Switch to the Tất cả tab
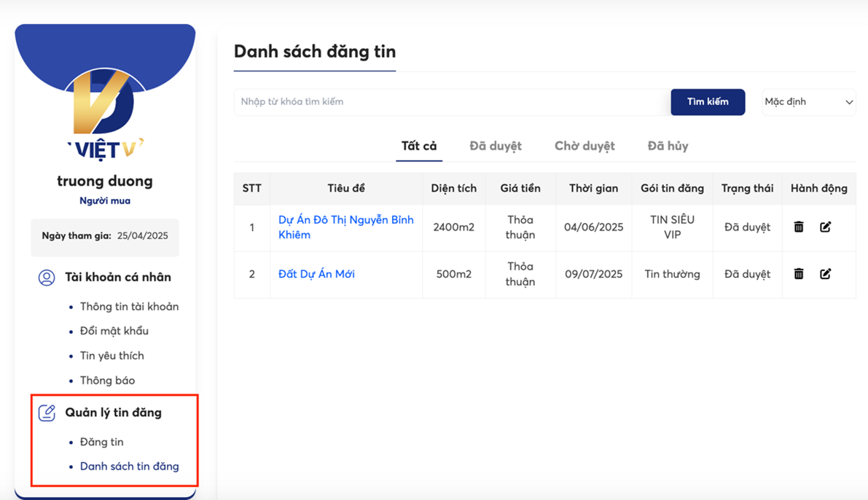Screen dimensions: 868x500 pyautogui.click(x=419, y=147)
